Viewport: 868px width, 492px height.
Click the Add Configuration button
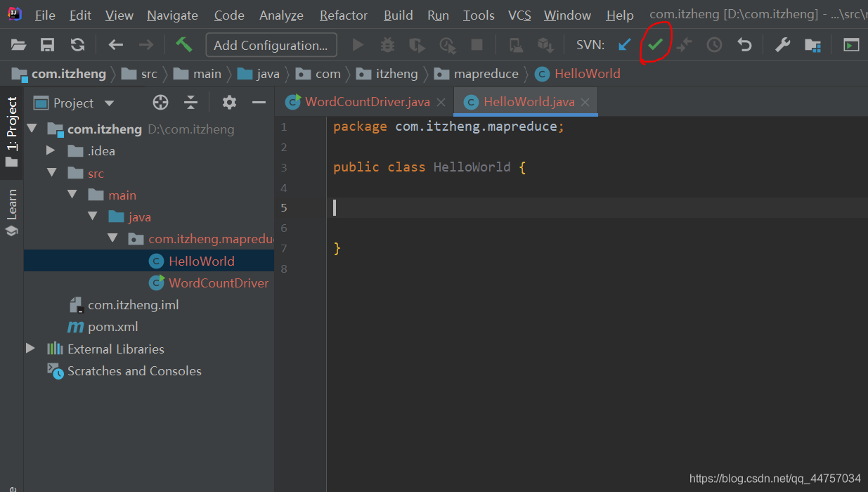pos(271,45)
